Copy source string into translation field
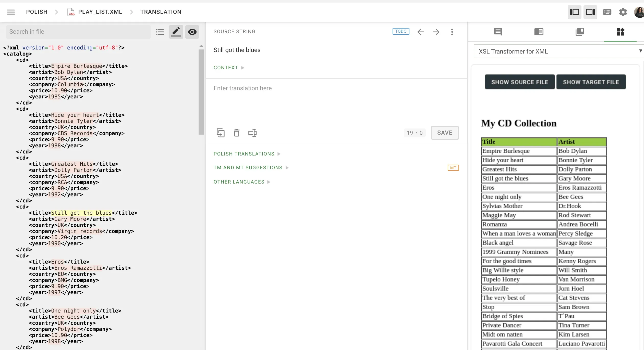 pyautogui.click(x=221, y=133)
